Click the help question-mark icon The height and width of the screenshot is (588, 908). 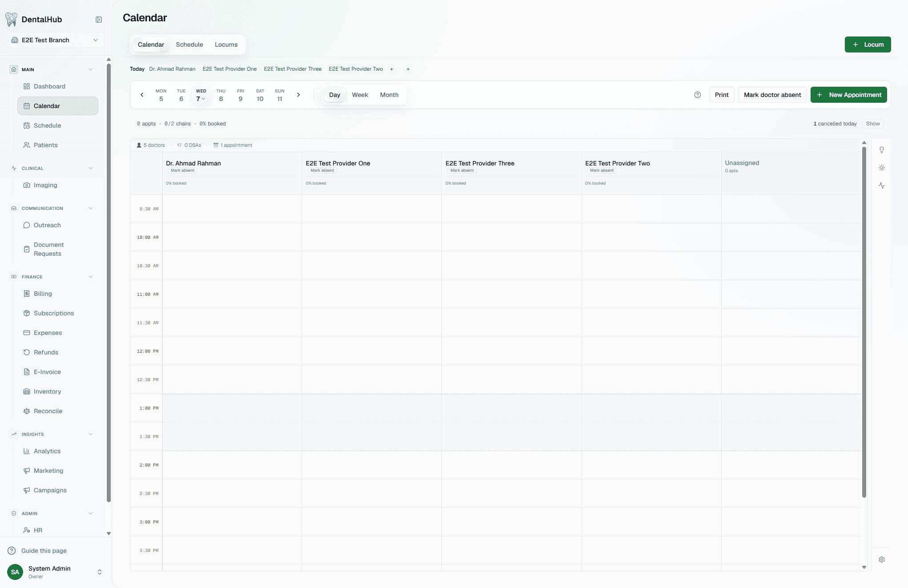tap(698, 95)
